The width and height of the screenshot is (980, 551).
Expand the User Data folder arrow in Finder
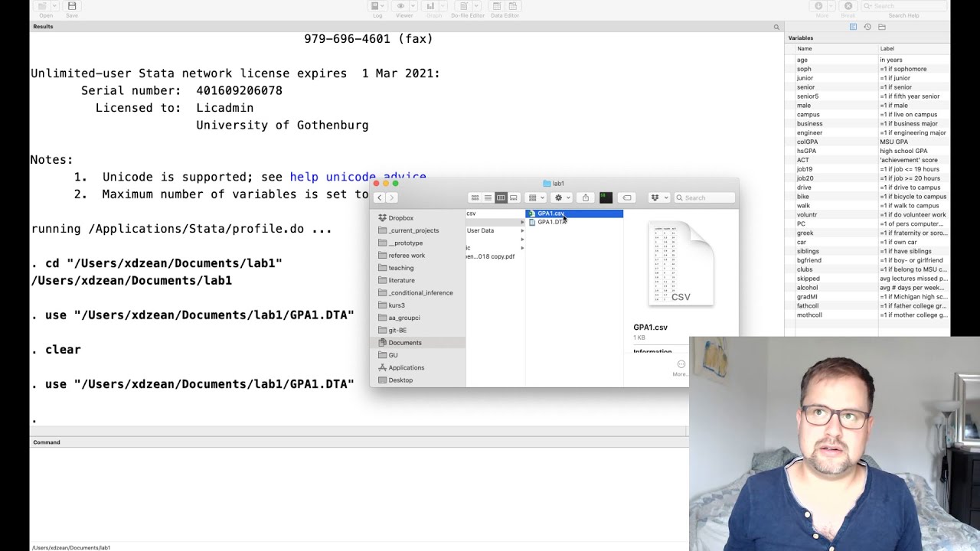pyautogui.click(x=523, y=230)
